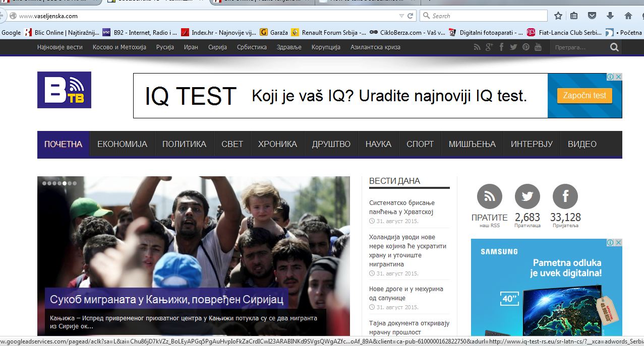Open the Google+ icon in the top bar
The height and width of the screenshot is (346, 644).
pyautogui.click(x=489, y=47)
